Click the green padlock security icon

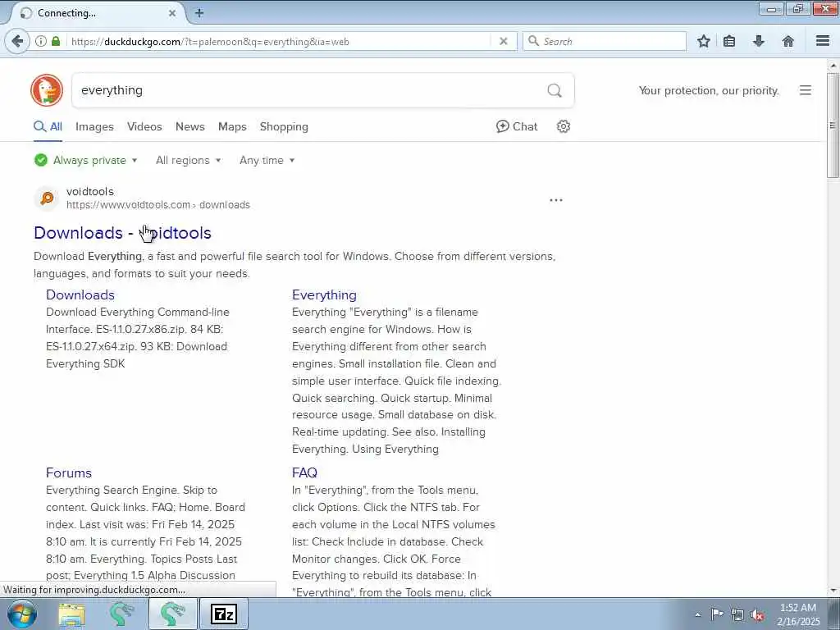pos(56,41)
